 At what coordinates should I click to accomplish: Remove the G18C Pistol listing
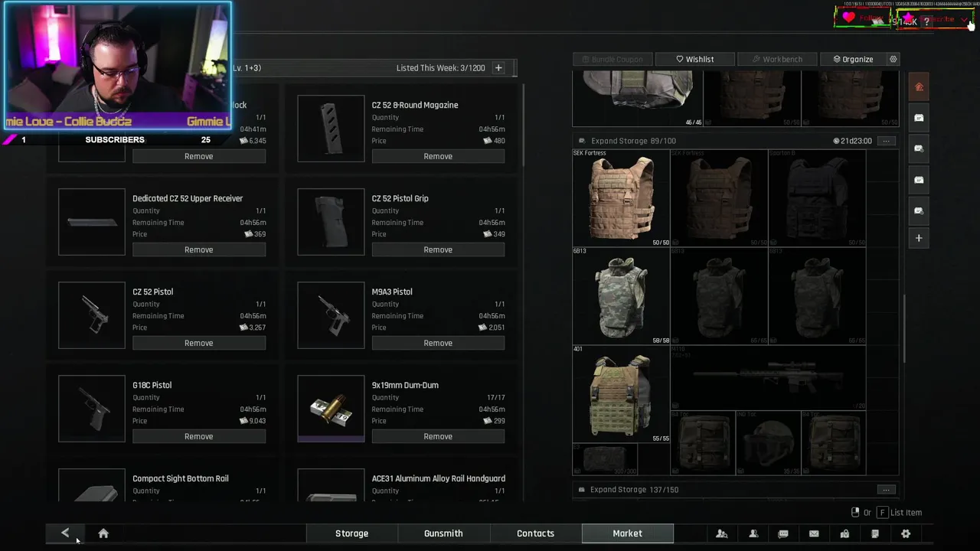(198, 436)
